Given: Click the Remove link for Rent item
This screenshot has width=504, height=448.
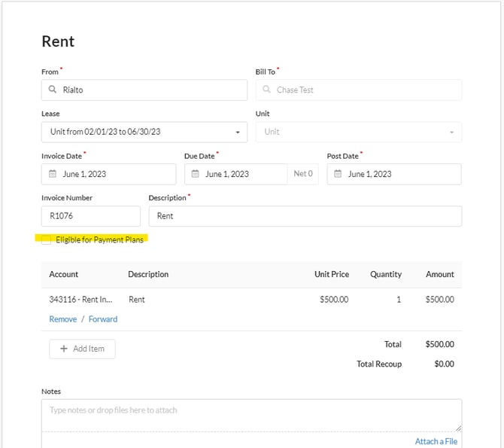Looking at the screenshot, I should [x=62, y=319].
